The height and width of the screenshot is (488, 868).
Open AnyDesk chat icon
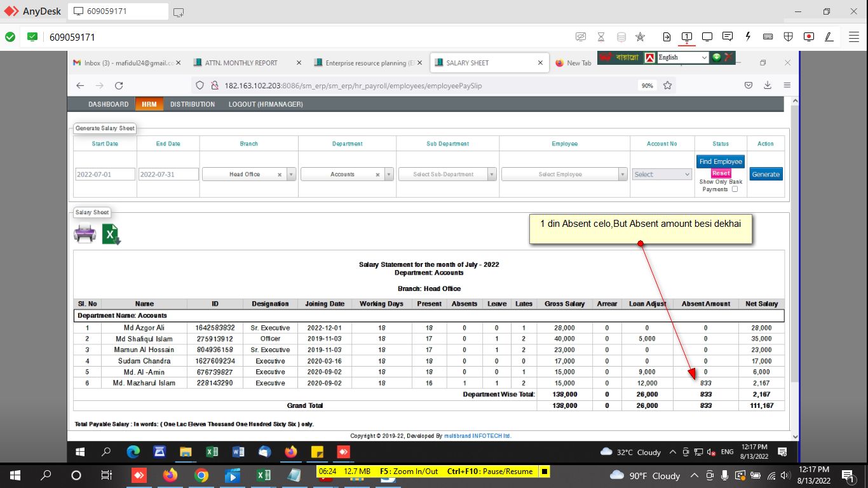(x=728, y=37)
